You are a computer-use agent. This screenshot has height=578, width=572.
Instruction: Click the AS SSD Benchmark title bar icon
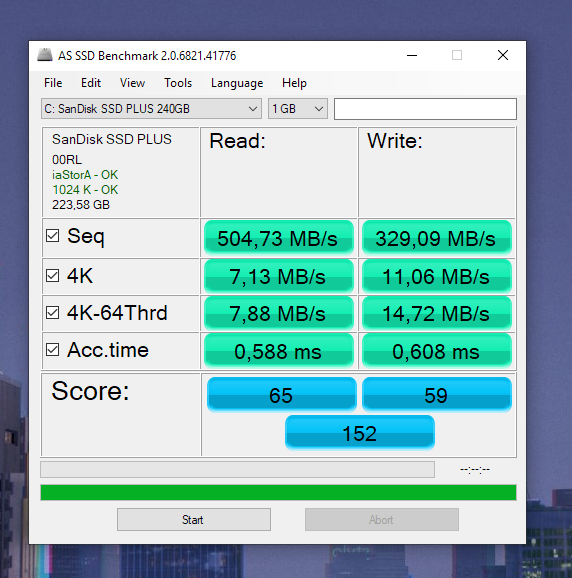click(x=45, y=55)
